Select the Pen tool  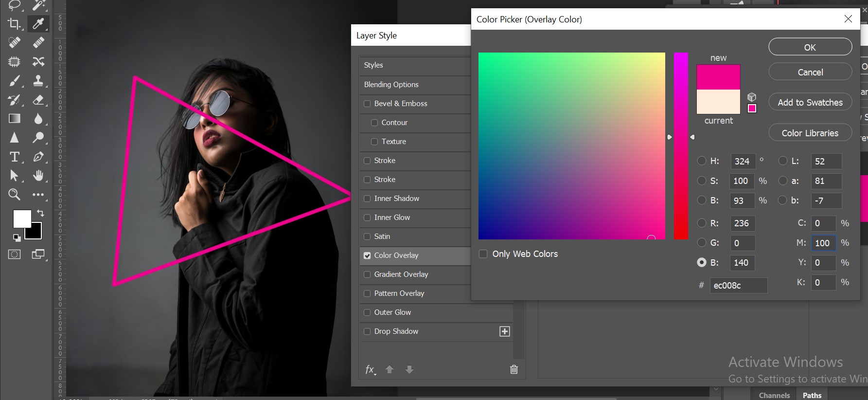[38, 157]
